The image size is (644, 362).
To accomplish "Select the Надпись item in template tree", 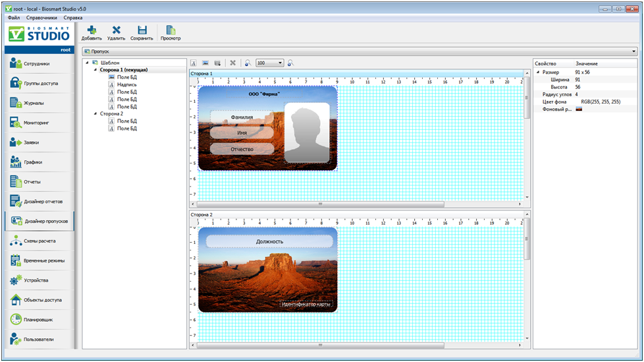I will point(126,84).
